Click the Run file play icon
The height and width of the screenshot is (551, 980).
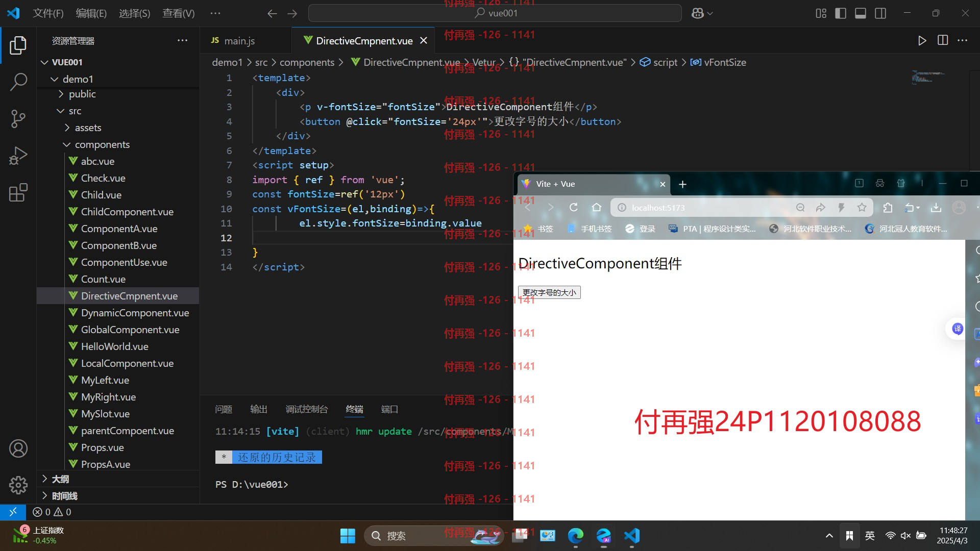click(922, 40)
